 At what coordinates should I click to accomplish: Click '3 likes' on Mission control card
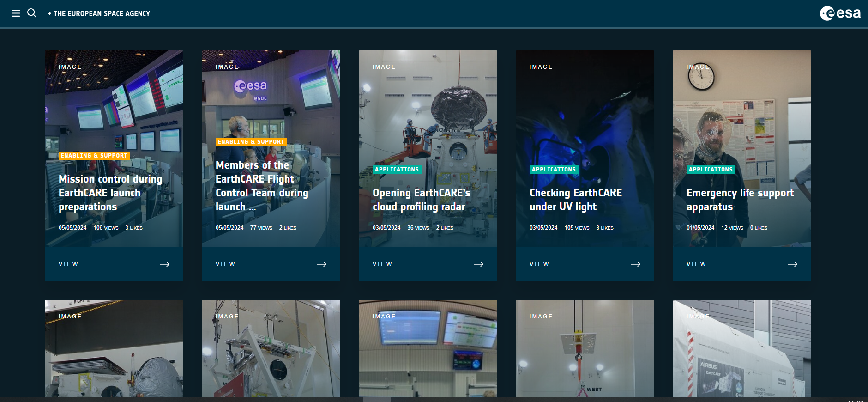(x=134, y=228)
